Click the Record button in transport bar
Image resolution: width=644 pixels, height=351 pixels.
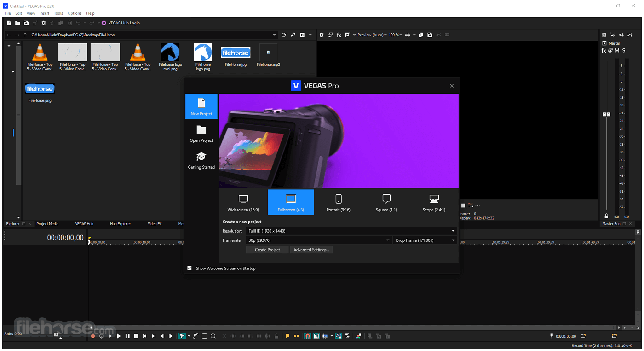click(93, 336)
